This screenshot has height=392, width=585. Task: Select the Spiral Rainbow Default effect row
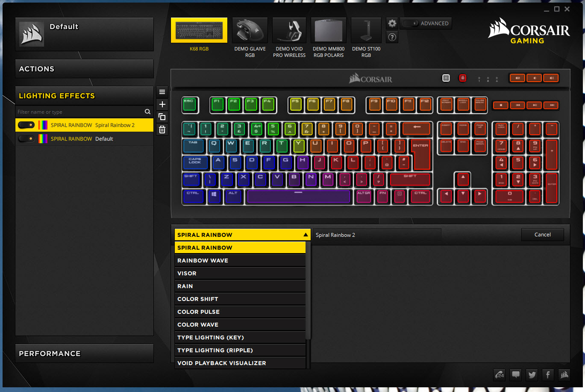tap(84, 139)
